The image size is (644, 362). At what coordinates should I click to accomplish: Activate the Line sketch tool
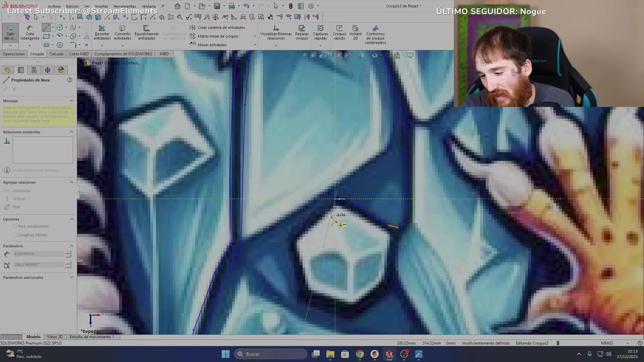[46, 28]
